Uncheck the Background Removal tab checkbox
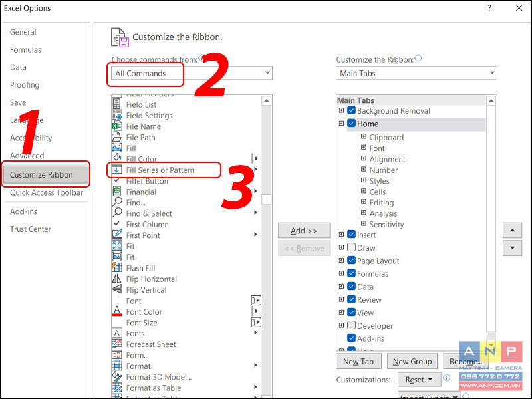This screenshot has height=399, width=532. click(x=352, y=110)
